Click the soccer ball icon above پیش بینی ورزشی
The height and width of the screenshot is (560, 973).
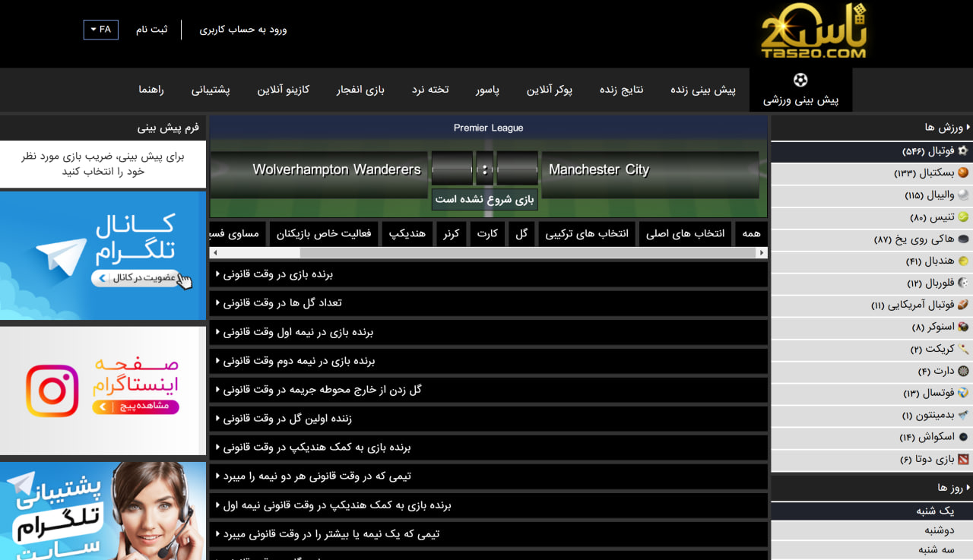[x=800, y=80]
